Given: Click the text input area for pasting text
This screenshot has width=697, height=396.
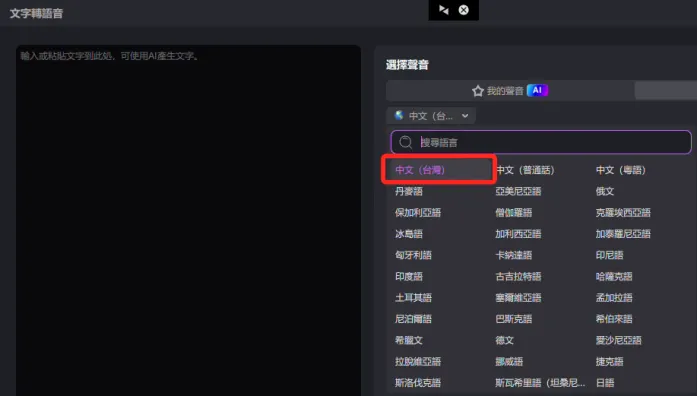Looking at the screenshot, I should 188,220.
